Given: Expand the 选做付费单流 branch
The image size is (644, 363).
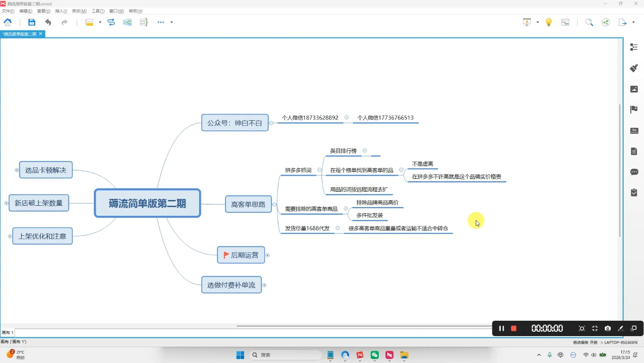Looking at the screenshot, I should point(264,285).
